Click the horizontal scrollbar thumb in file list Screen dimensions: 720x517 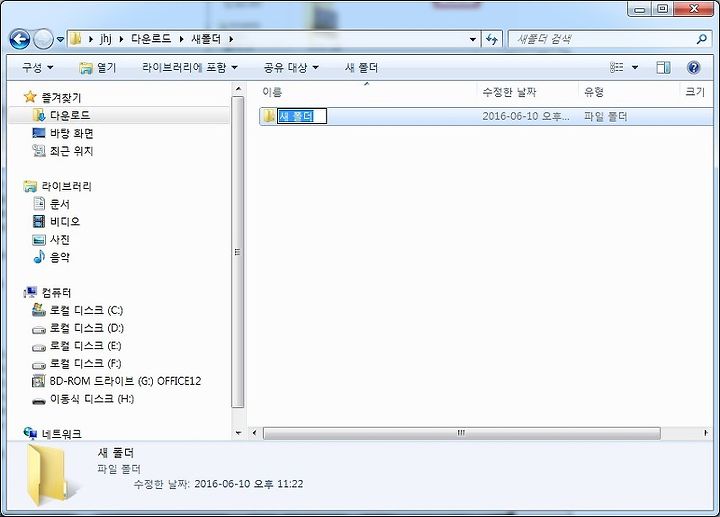[x=461, y=433]
